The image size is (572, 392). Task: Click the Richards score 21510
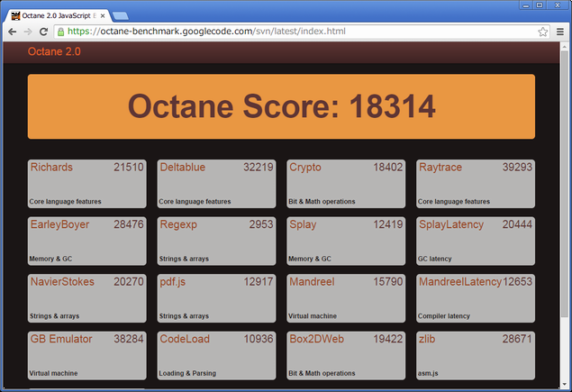[x=129, y=168]
